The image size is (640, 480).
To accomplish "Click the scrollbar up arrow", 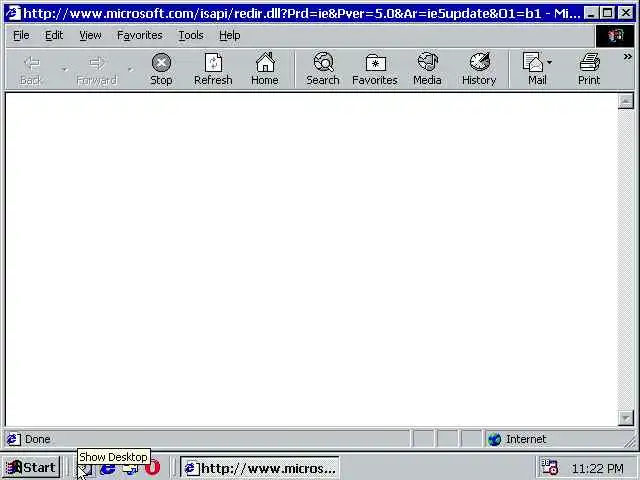I will (626, 101).
